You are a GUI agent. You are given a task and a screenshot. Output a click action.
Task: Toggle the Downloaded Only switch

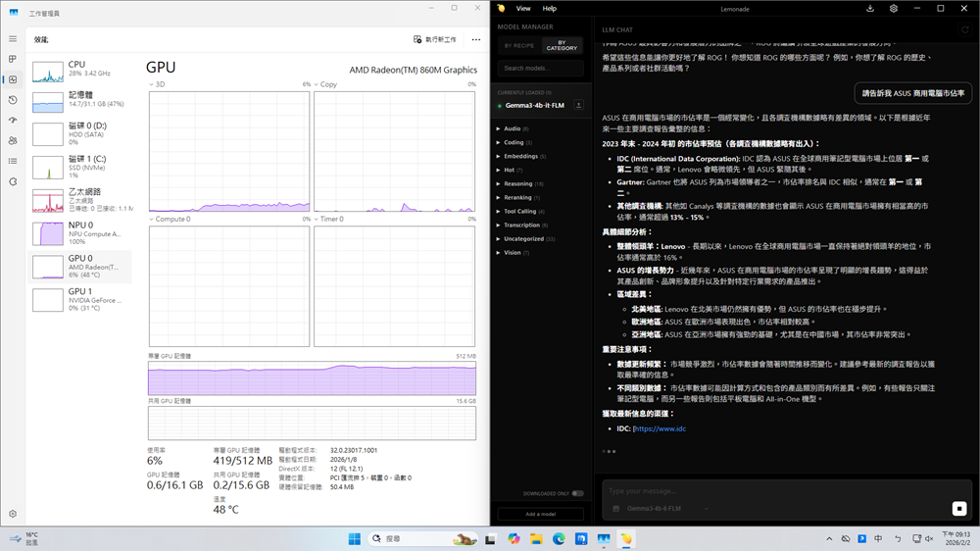tap(577, 493)
